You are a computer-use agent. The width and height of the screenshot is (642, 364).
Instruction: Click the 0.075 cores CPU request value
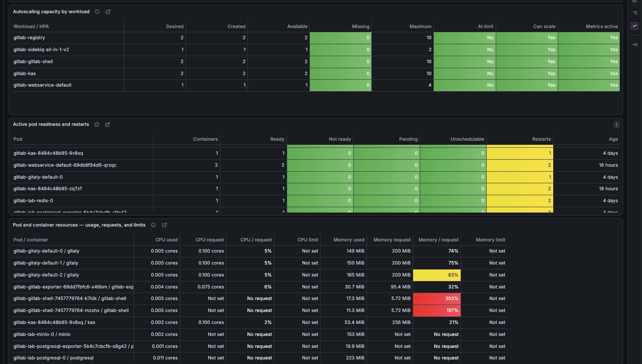[x=211, y=287]
